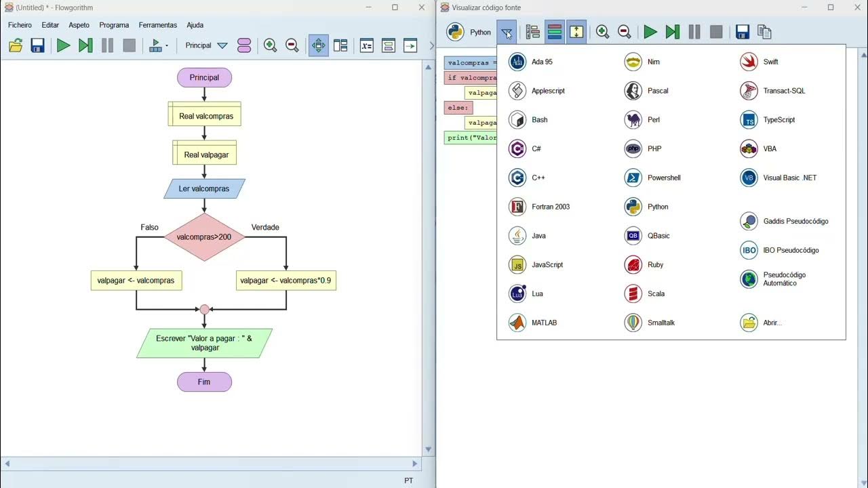Copy source code to clipboard
This screenshot has height=488, width=868.
point(764,32)
